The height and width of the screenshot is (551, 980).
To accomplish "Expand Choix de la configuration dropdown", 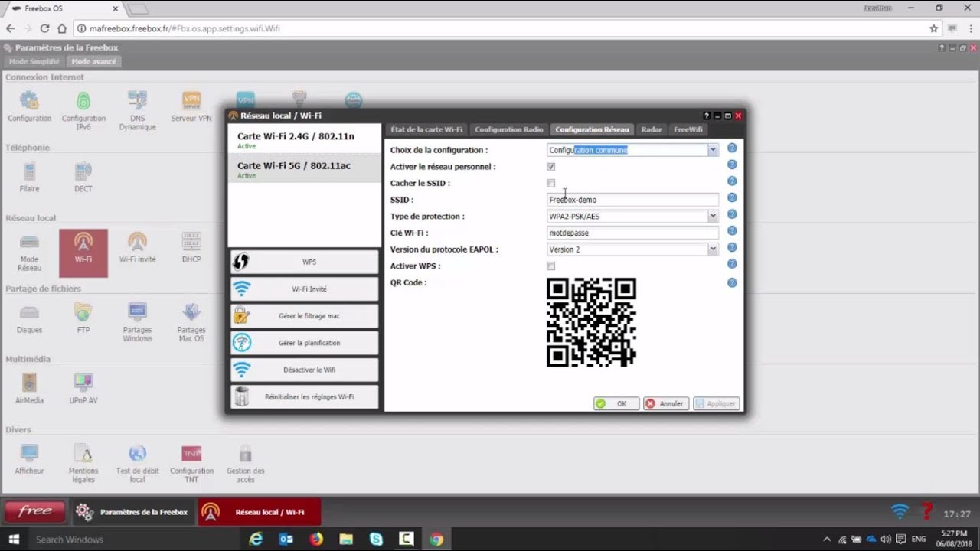I will pos(713,150).
